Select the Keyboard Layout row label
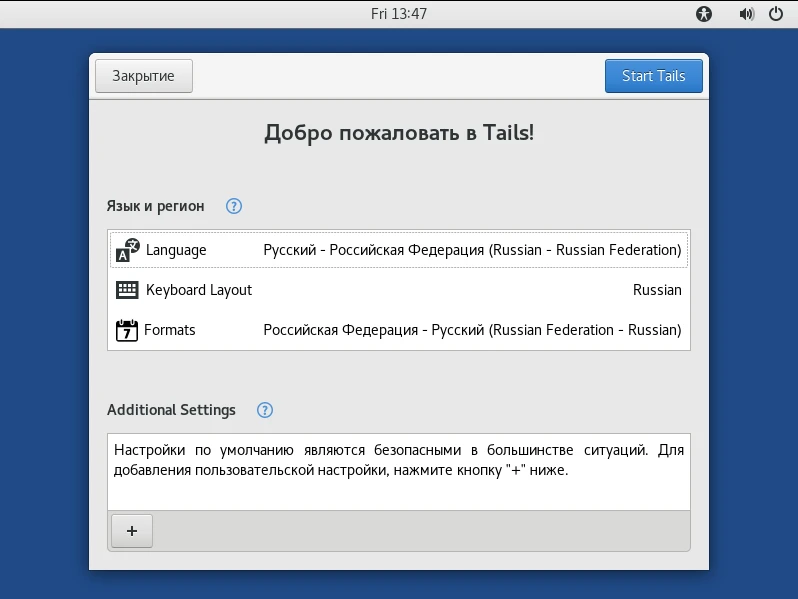 coord(199,290)
